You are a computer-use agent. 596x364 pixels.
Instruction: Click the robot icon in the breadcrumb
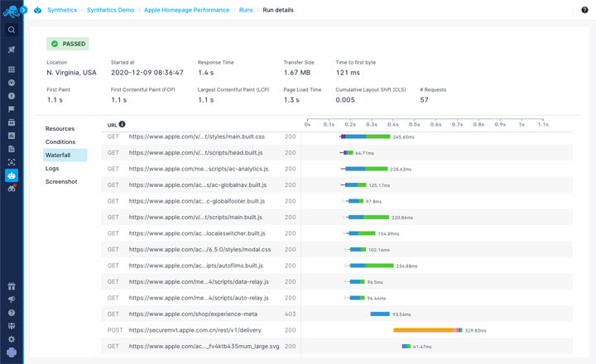(37, 10)
